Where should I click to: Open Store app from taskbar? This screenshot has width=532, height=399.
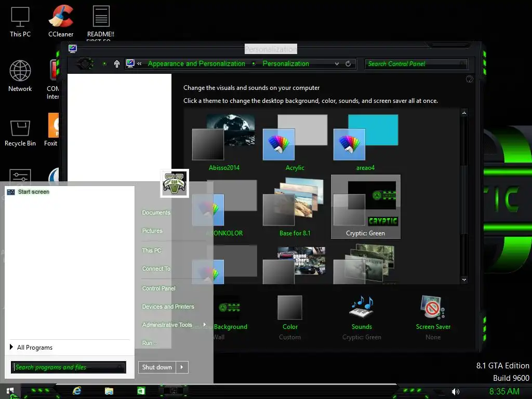click(x=141, y=391)
